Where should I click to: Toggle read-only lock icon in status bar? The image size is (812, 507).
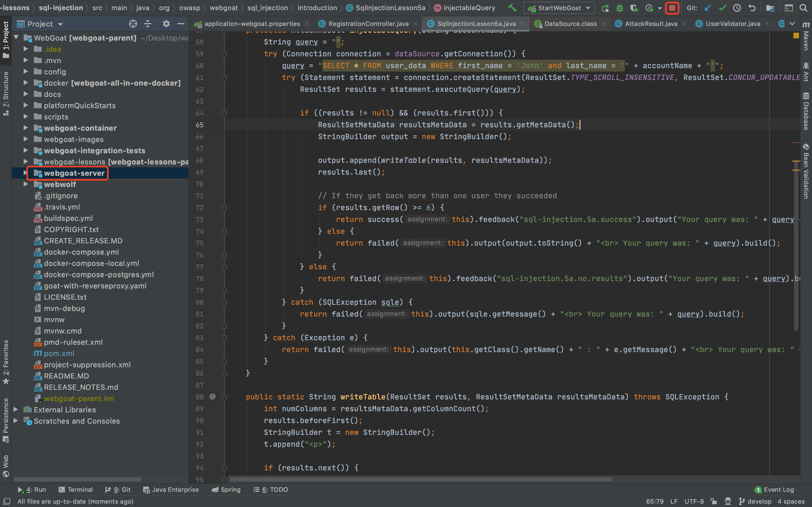(x=714, y=501)
